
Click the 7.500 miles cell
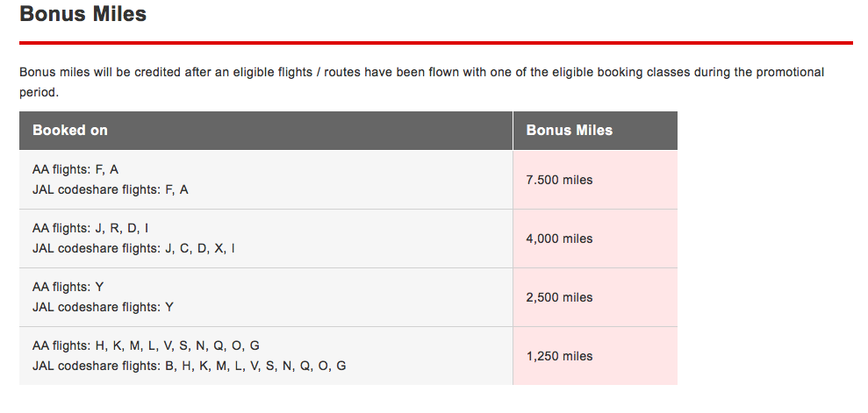(x=595, y=180)
